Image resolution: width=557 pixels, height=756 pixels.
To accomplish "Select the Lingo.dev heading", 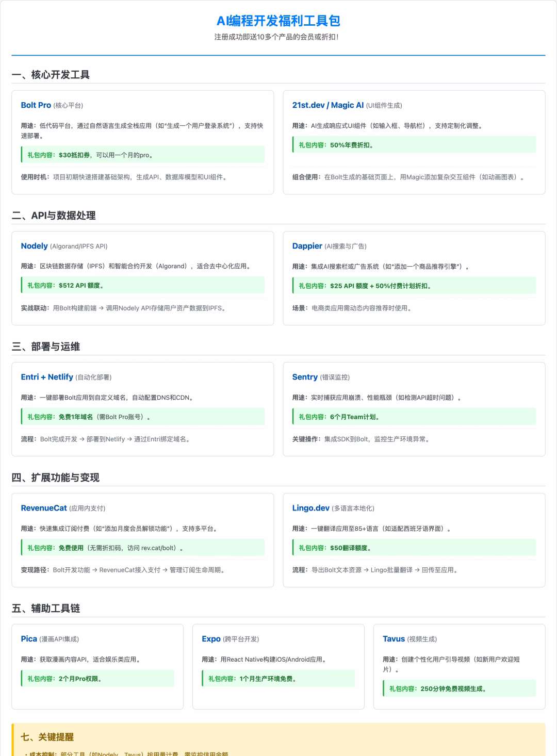I will click(x=310, y=508).
